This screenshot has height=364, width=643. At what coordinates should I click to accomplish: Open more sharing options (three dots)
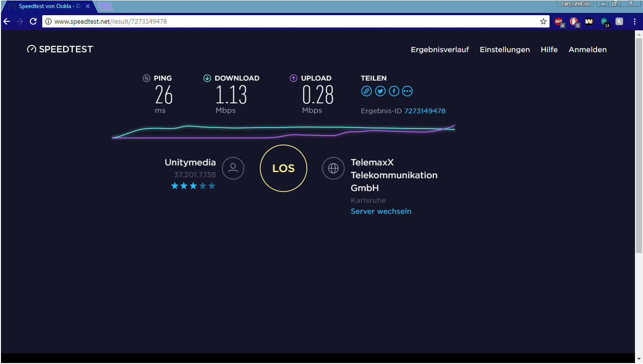coord(408,91)
